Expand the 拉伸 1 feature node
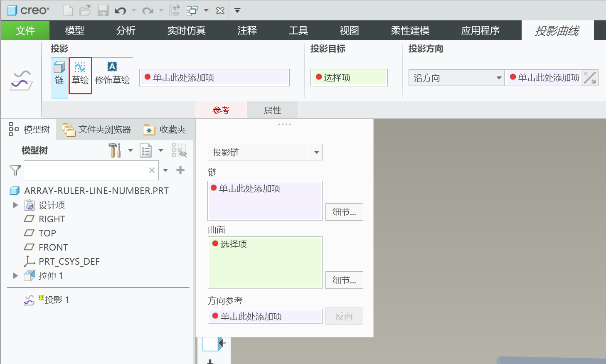The height and width of the screenshot is (364, 606). [15, 275]
